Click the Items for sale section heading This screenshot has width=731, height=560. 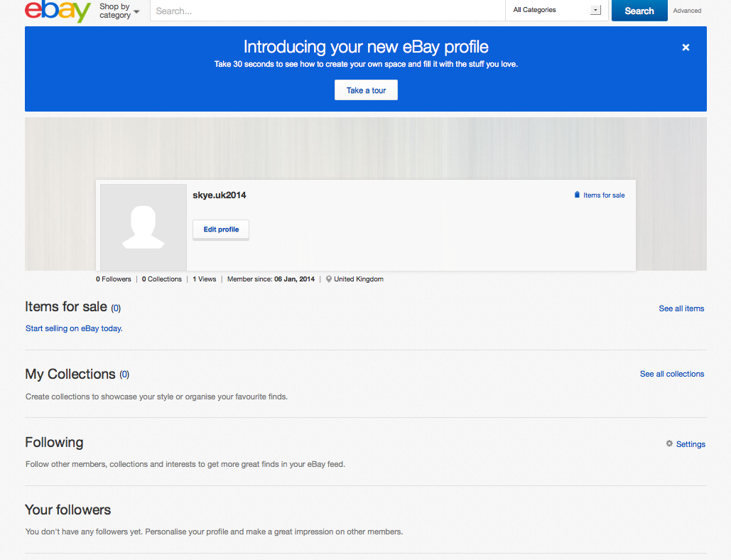pos(66,307)
